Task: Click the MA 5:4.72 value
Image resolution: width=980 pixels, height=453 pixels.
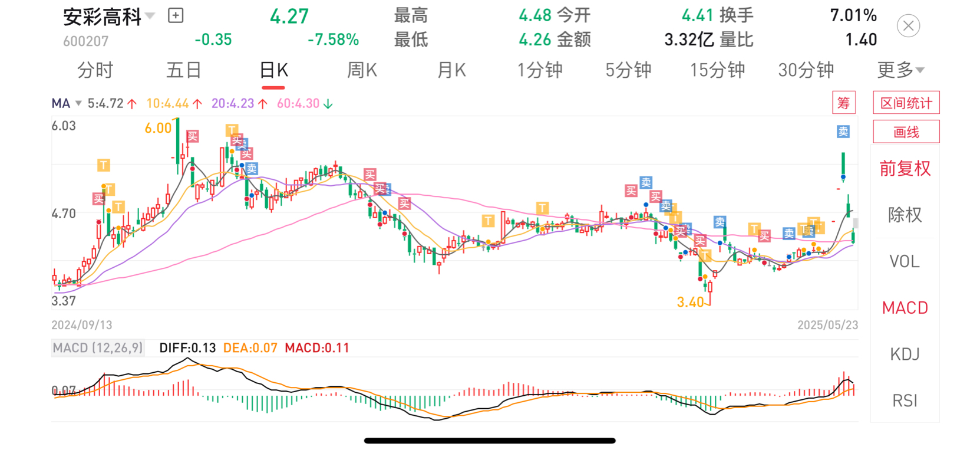Action: (x=106, y=103)
